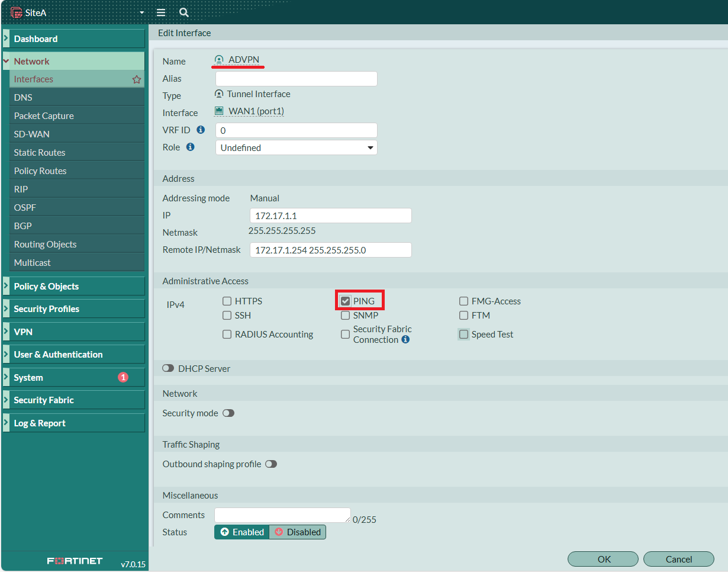Expand the System menu section

click(x=73, y=377)
